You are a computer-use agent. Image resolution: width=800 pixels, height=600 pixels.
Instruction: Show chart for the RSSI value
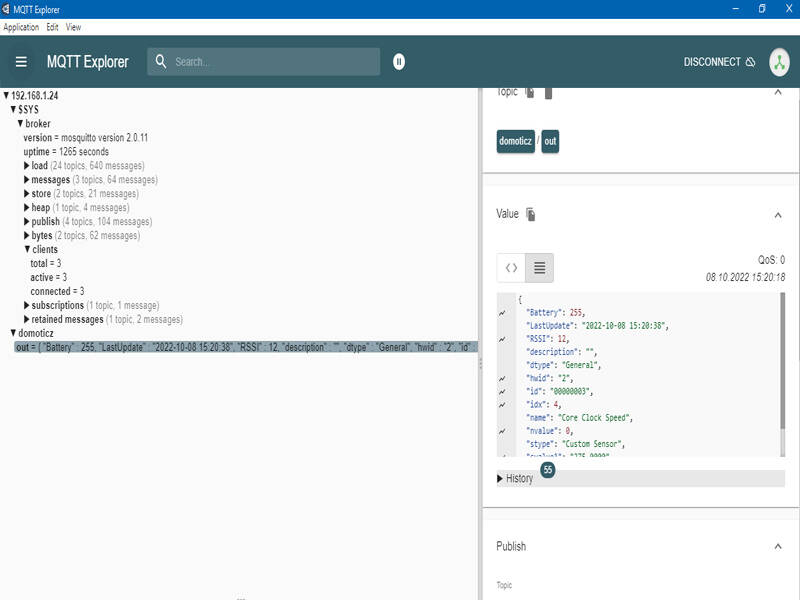coord(503,339)
